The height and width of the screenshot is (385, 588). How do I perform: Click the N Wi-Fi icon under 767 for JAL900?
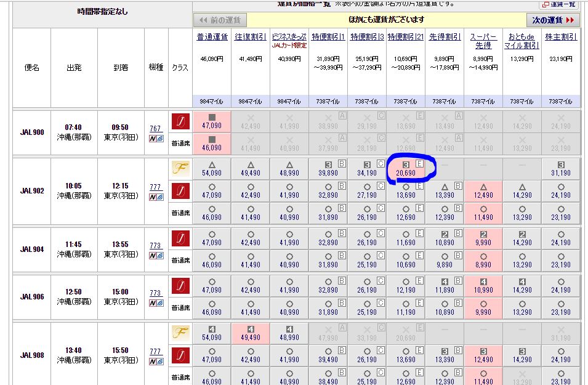(156, 139)
